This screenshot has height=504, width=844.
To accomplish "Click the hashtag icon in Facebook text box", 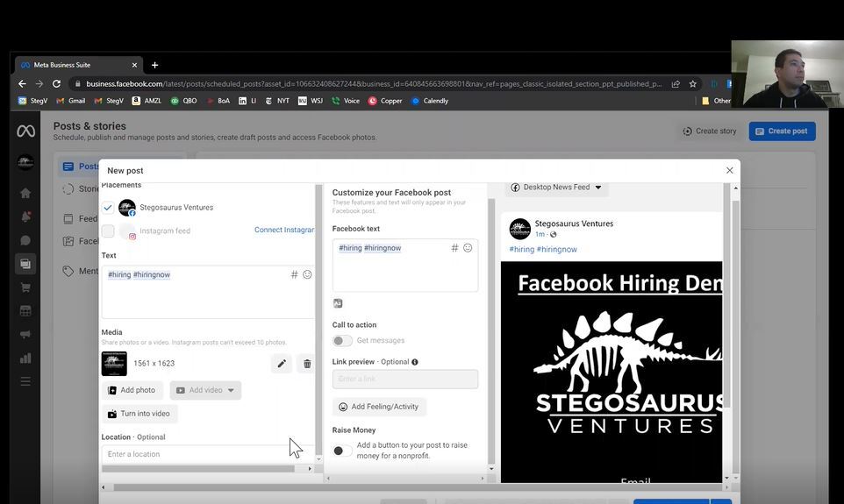I will pyautogui.click(x=454, y=247).
